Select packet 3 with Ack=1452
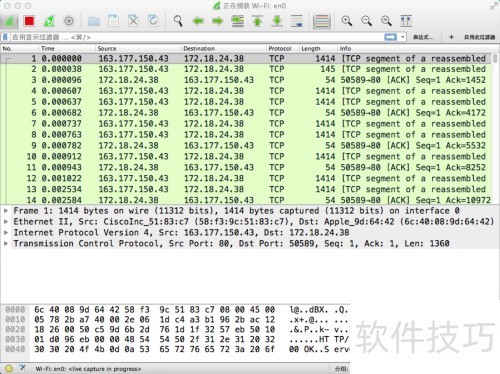Viewport: 500px width, 374px height. pos(246,80)
